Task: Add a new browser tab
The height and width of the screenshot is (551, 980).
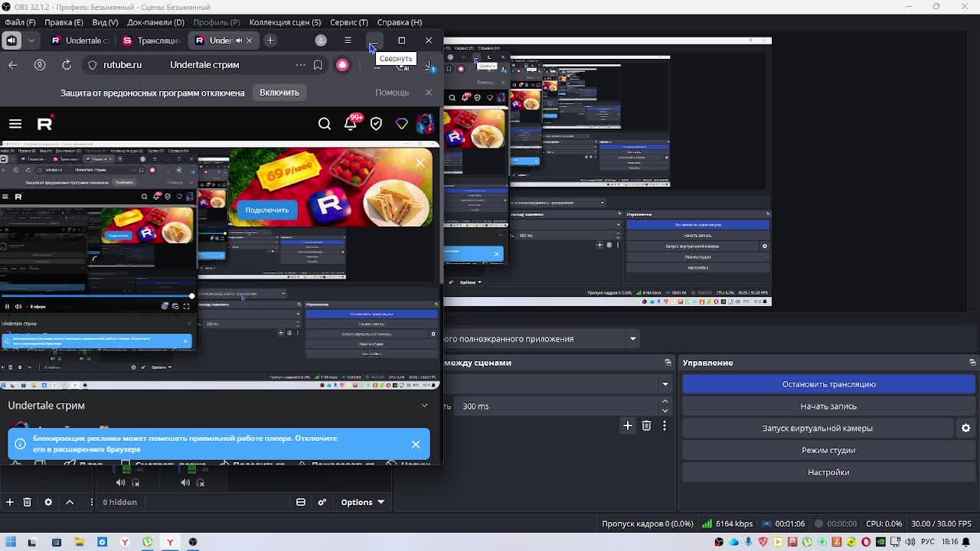Action: point(270,41)
